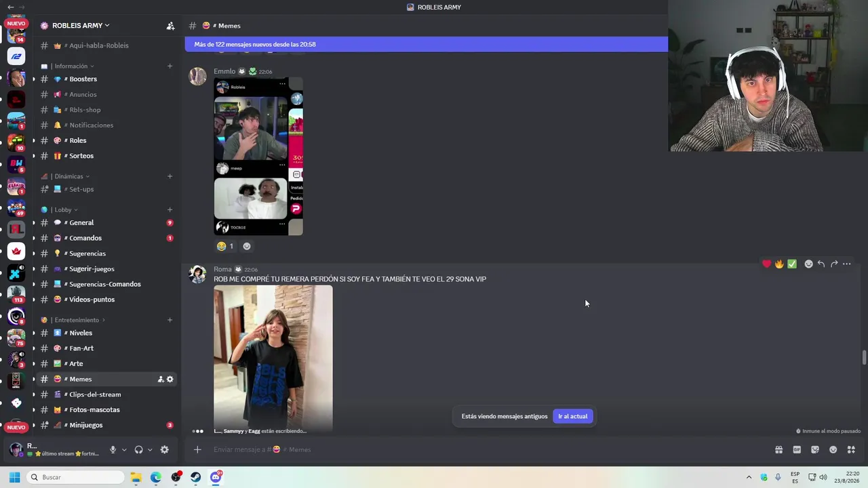
Task: Select the Clips-del-stream channel
Action: (x=105, y=394)
